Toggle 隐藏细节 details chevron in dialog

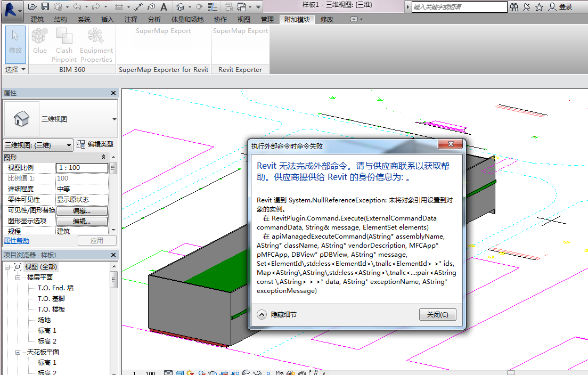pyautogui.click(x=262, y=314)
